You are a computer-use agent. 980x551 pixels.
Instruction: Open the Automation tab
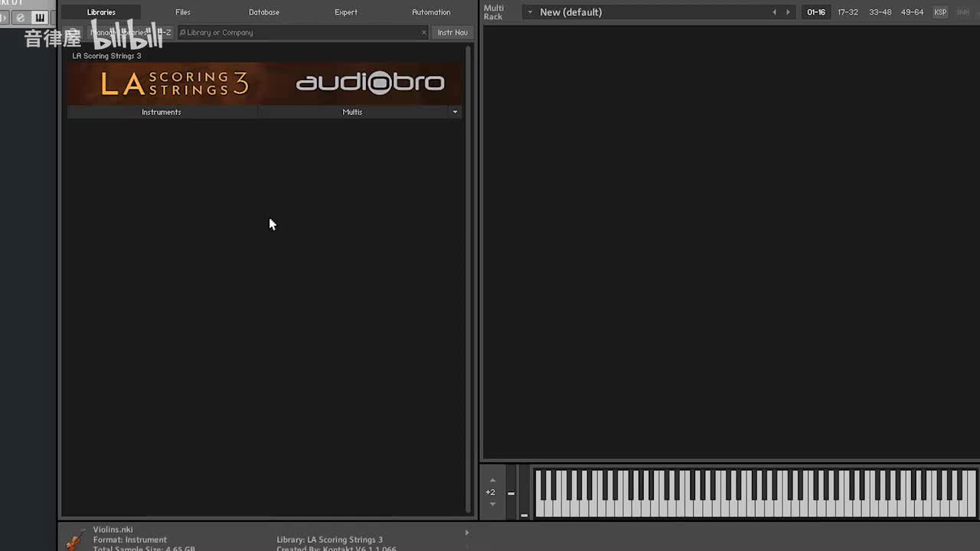pos(431,12)
